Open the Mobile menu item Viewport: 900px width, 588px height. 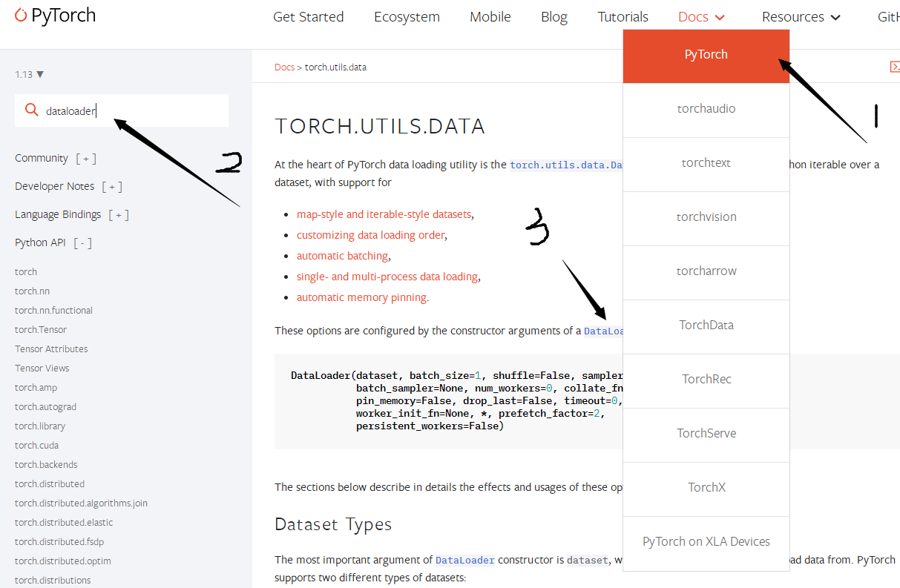(x=490, y=17)
